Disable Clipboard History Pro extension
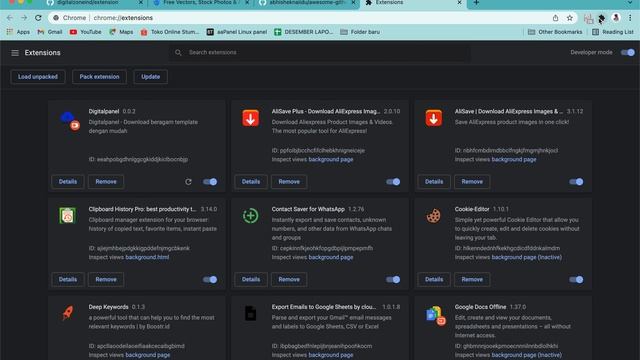Screen dimensions: 640x360 click(210, 280)
